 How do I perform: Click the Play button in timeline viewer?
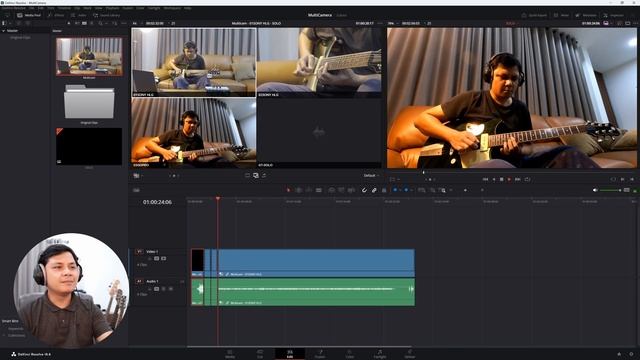(509, 179)
